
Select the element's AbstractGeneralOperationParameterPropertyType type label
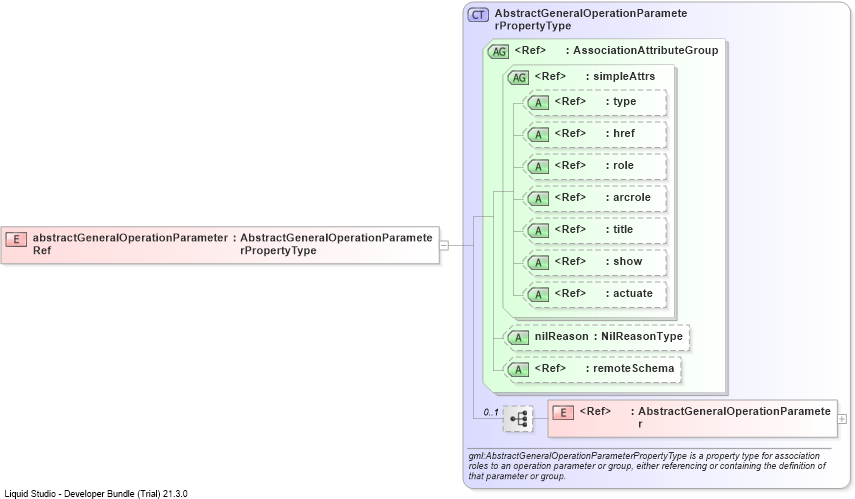point(336,244)
